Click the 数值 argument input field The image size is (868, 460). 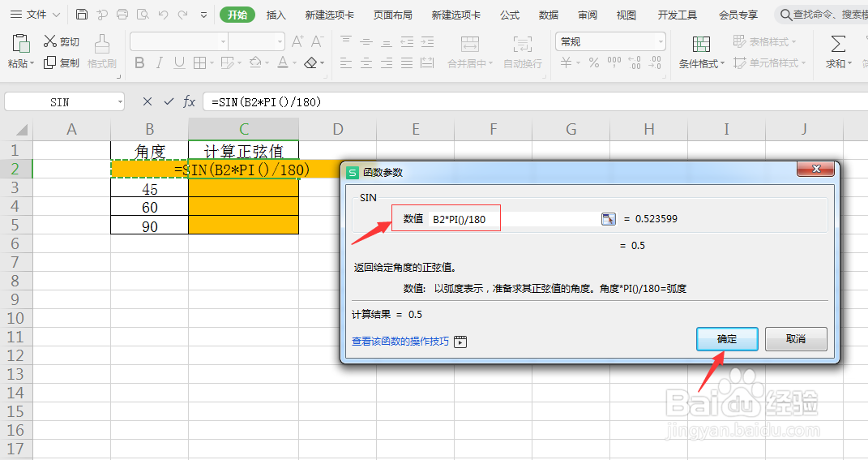coord(515,219)
